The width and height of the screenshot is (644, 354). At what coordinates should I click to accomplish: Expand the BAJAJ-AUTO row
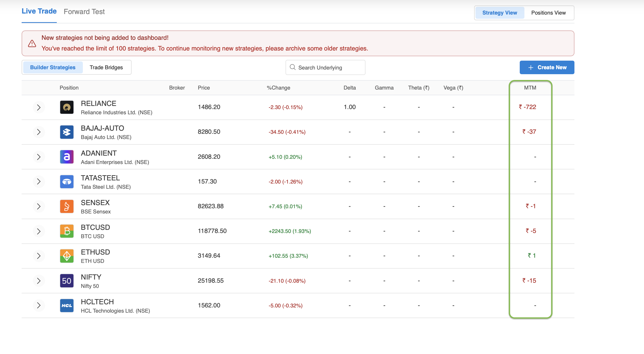[x=39, y=132]
